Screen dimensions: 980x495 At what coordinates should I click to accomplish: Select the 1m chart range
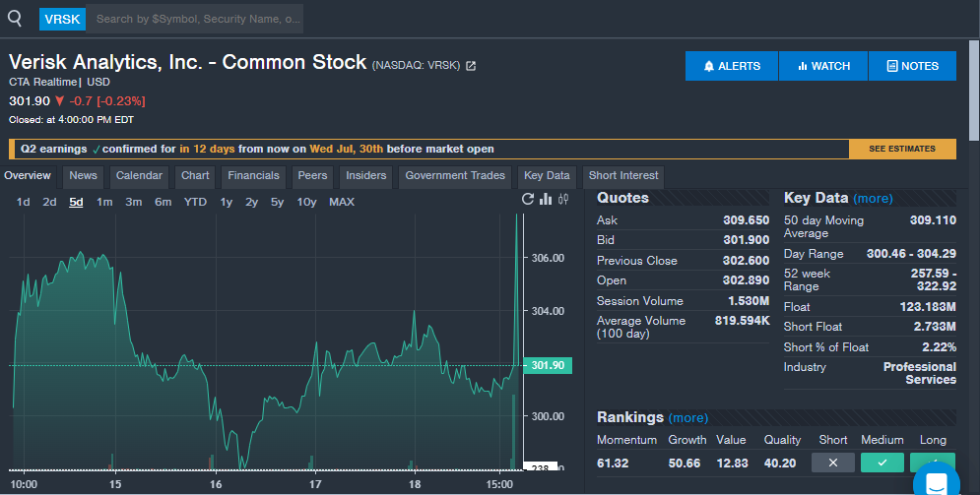click(x=104, y=203)
